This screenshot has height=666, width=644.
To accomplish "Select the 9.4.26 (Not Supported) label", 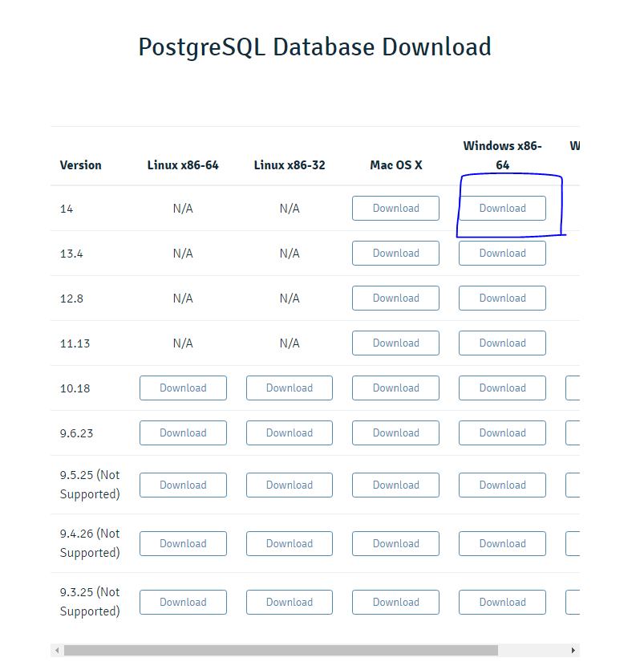I will pos(90,543).
